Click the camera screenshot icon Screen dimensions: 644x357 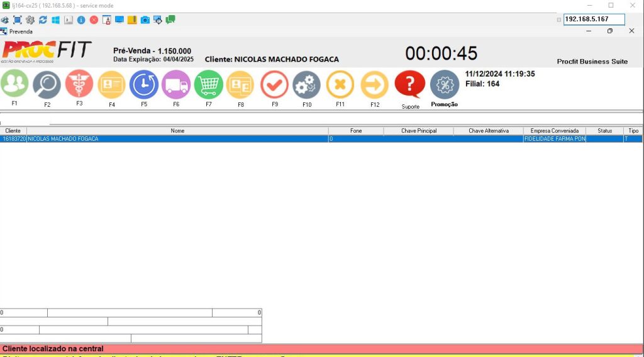point(145,19)
